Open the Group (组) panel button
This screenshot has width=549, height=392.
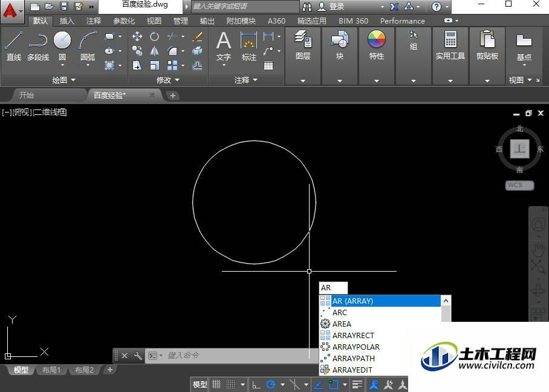click(x=414, y=41)
